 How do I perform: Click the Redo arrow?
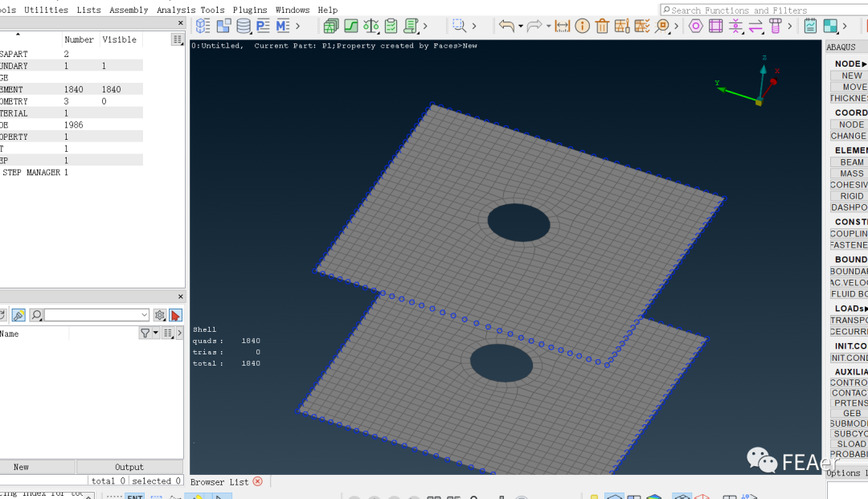coord(534,26)
